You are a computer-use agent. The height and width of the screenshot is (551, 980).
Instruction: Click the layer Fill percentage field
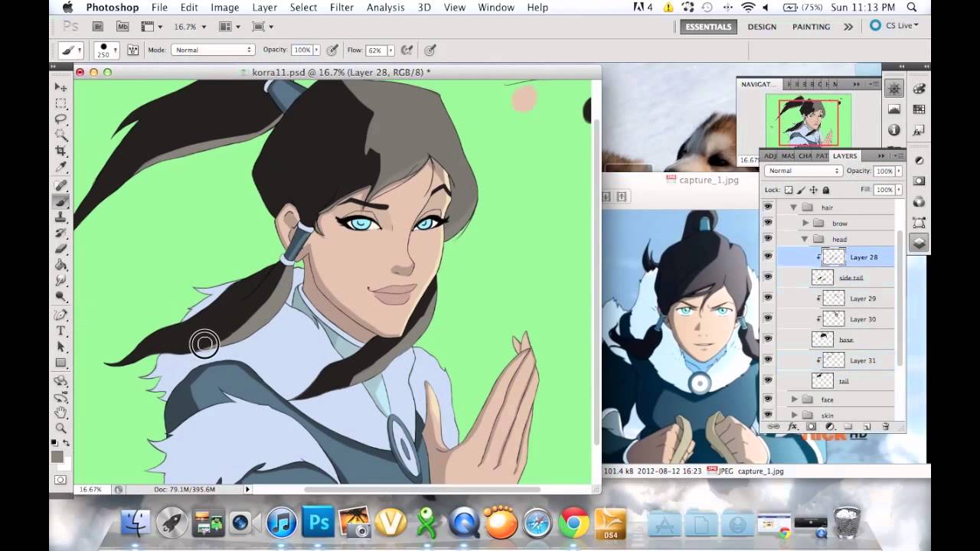(x=884, y=190)
